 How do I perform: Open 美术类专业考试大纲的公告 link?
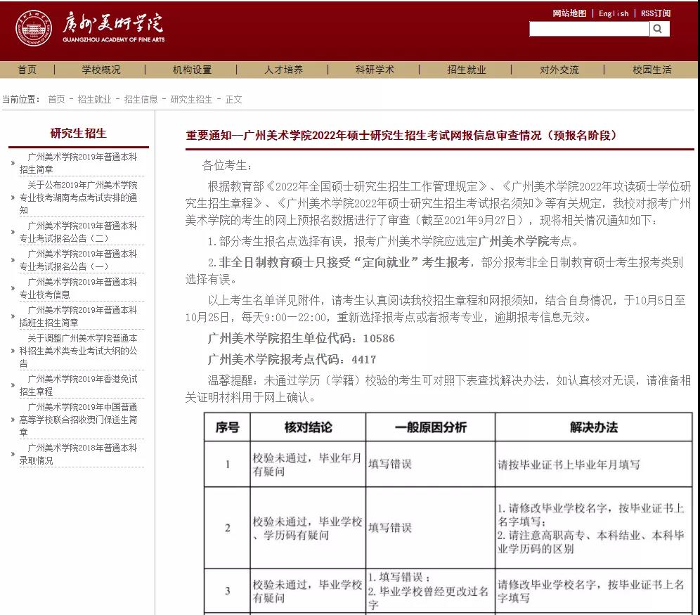(x=79, y=351)
